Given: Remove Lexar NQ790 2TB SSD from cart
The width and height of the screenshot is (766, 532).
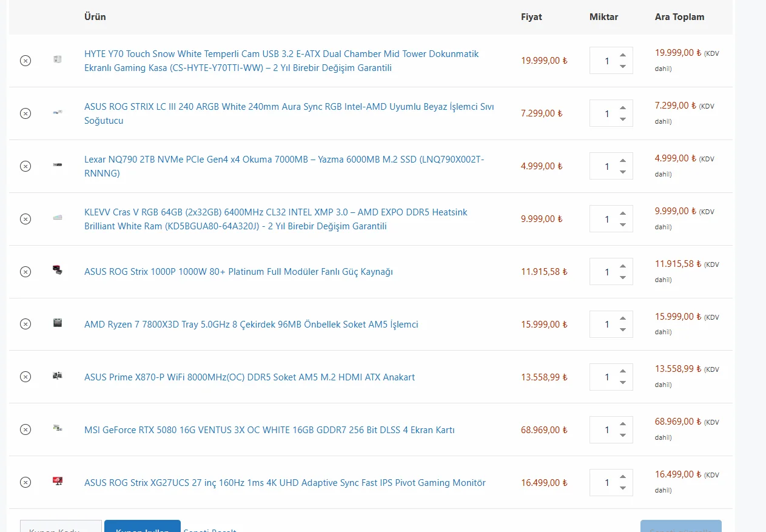Looking at the screenshot, I should (25, 166).
